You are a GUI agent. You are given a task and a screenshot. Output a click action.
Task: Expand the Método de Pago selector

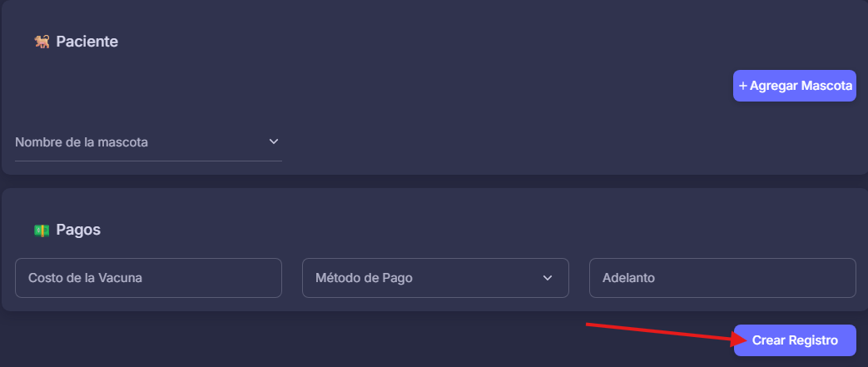tap(435, 278)
